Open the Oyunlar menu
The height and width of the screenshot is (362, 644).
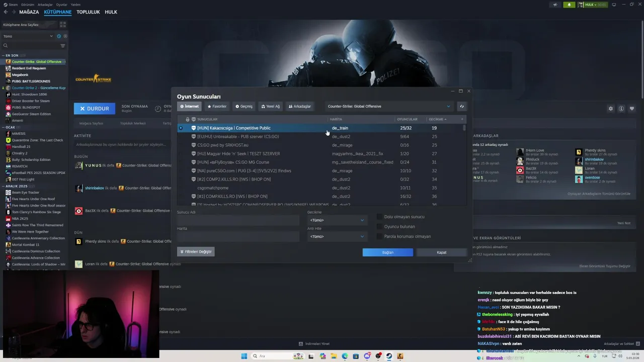pos(61,5)
